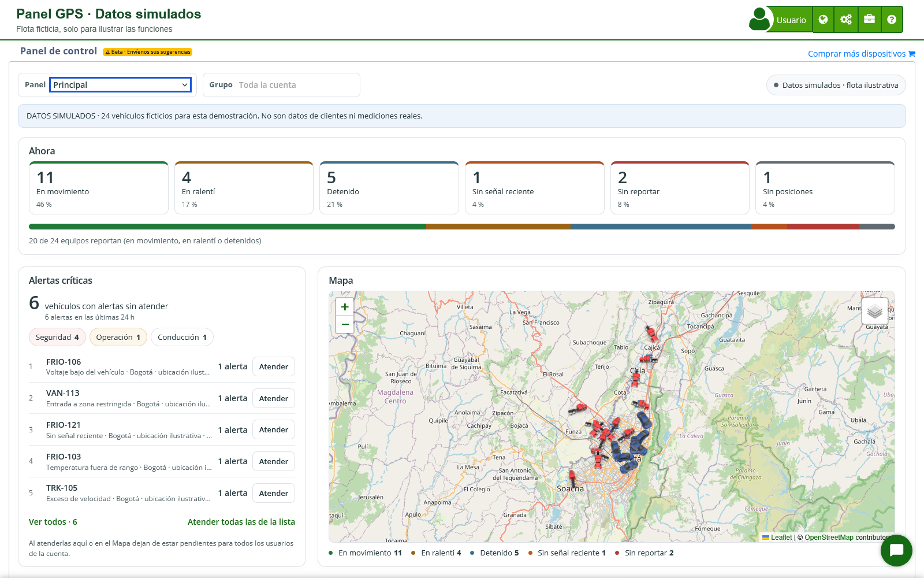924x578 pixels.
Task: Select the Sin señal reciente status card
Action: pyautogui.click(x=535, y=188)
